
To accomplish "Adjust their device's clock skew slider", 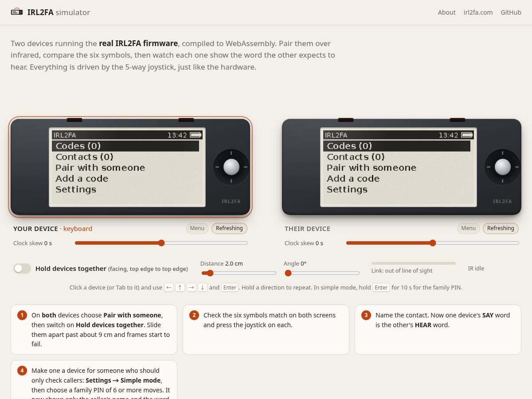I will coord(433,243).
